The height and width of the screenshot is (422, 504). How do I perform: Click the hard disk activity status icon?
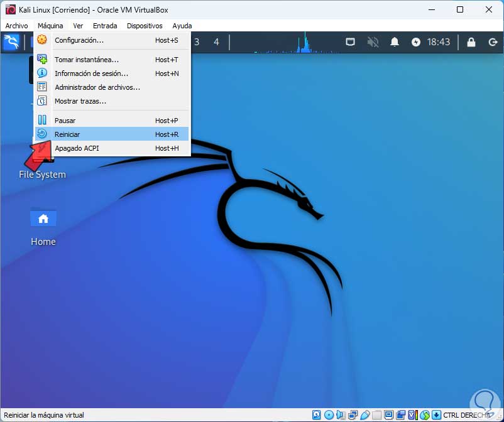(x=317, y=415)
